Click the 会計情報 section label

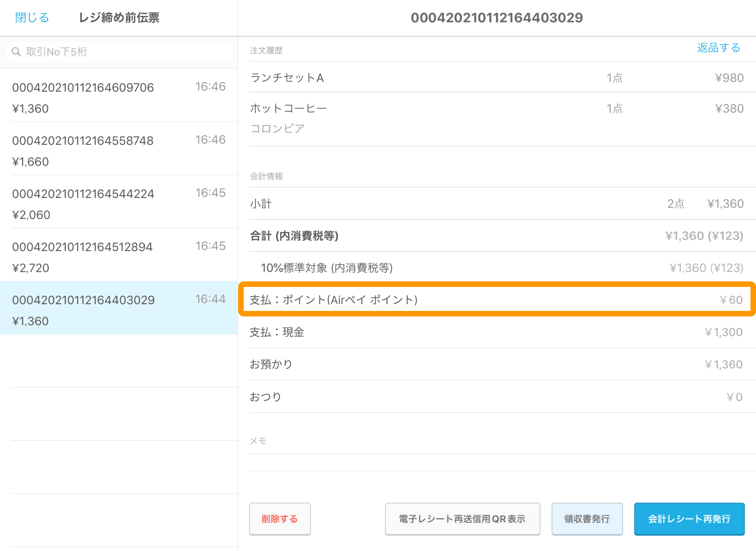point(266,176)
